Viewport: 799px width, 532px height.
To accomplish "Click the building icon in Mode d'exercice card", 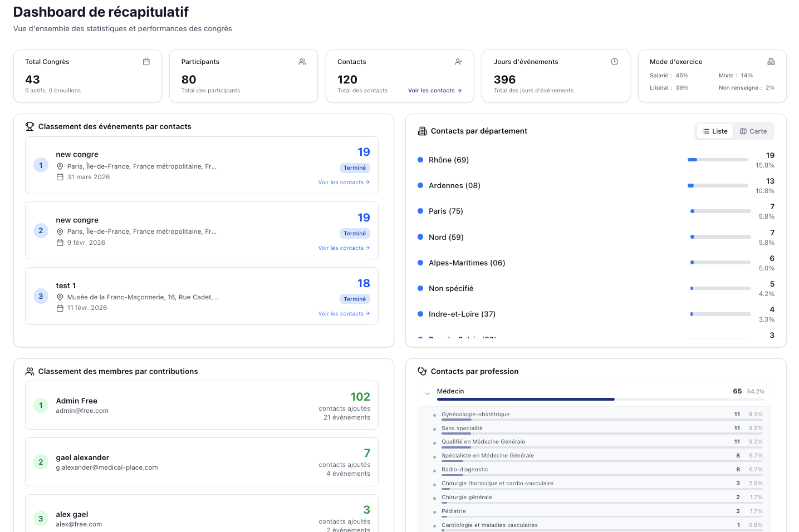I will pyautogui.click(x=771, y=62).
